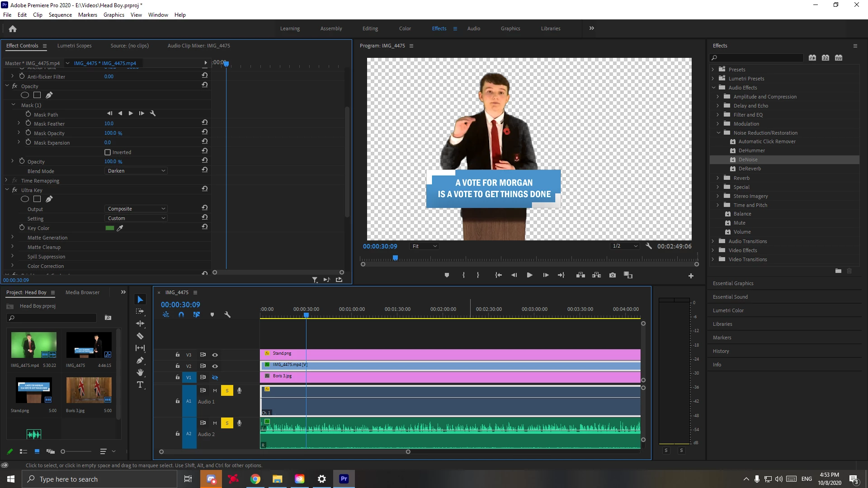
Task: Toggle snap in timeline
Action: 181,314
